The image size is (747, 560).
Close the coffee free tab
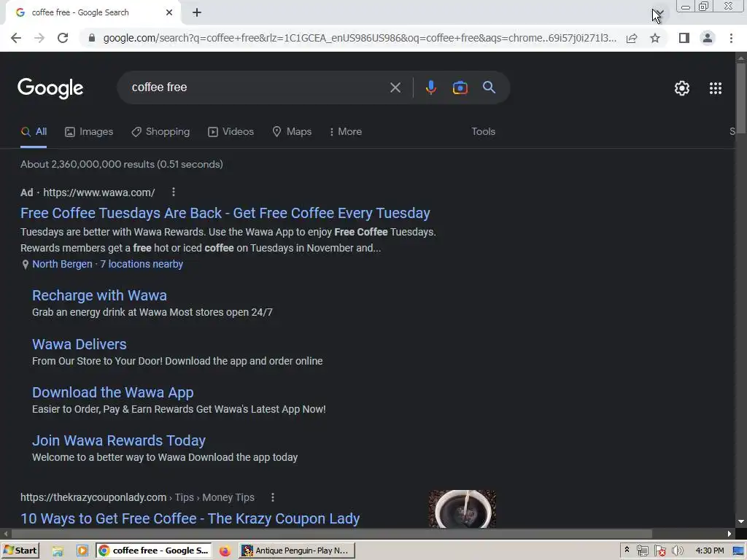click(x=169, y=13)
